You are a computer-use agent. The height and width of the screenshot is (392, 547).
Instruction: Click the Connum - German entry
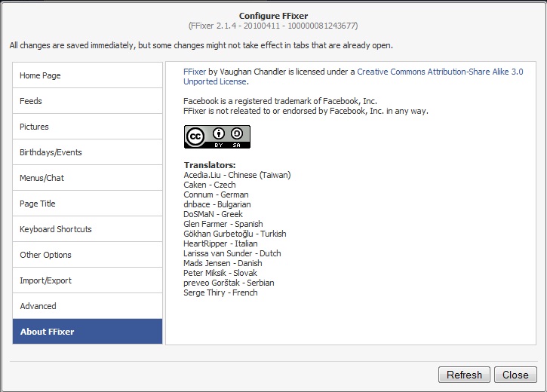point(217,194)
